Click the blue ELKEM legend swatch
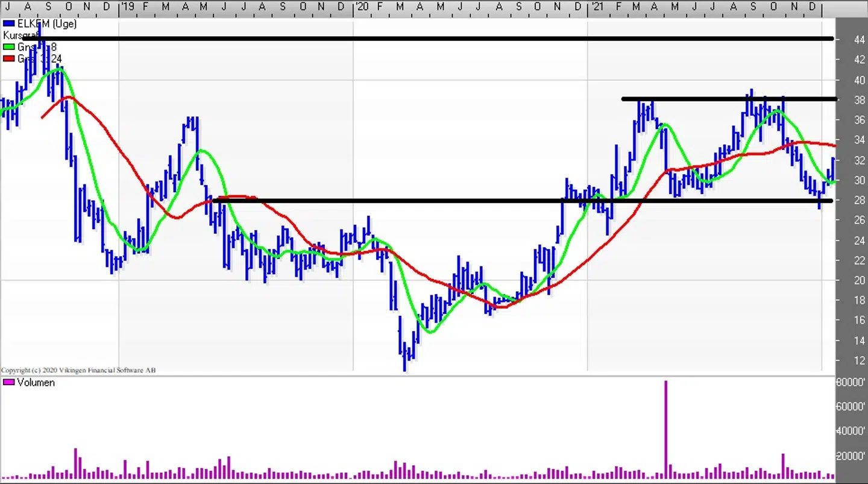Screen dimensions: 868x484 point(8,24)
